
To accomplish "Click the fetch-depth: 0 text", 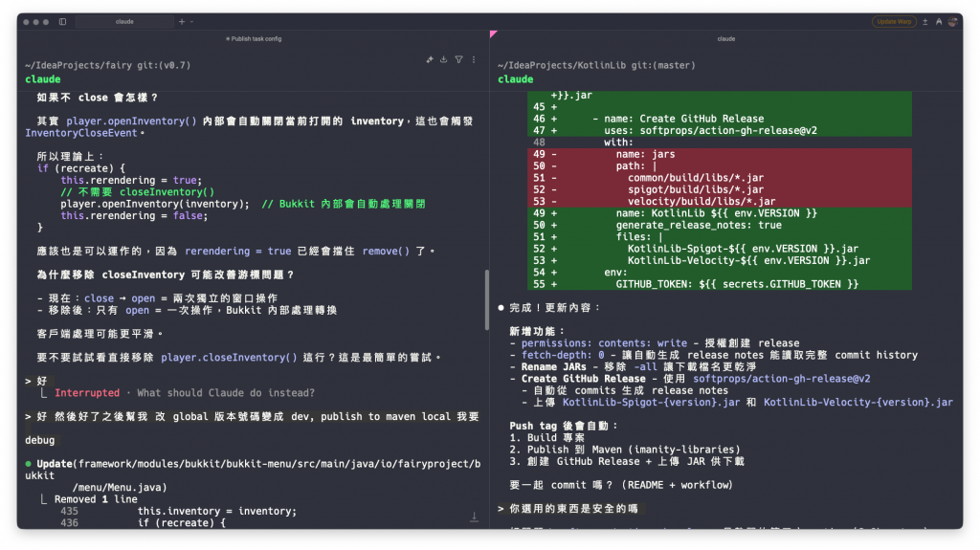I will (563, 355).
